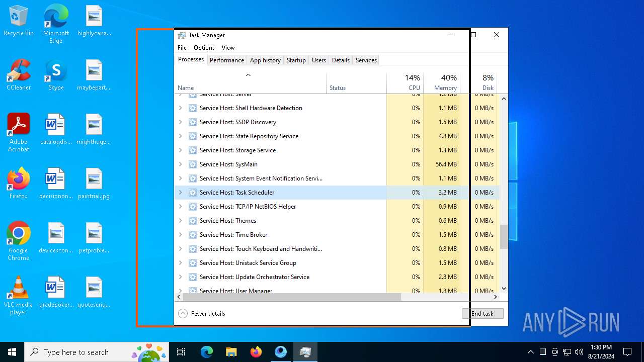Image resolution: width=644 pixels, height=362 pixels.
Task: Click the vertical scrollbar thumb in process list
Action: (x=504, y=237)
